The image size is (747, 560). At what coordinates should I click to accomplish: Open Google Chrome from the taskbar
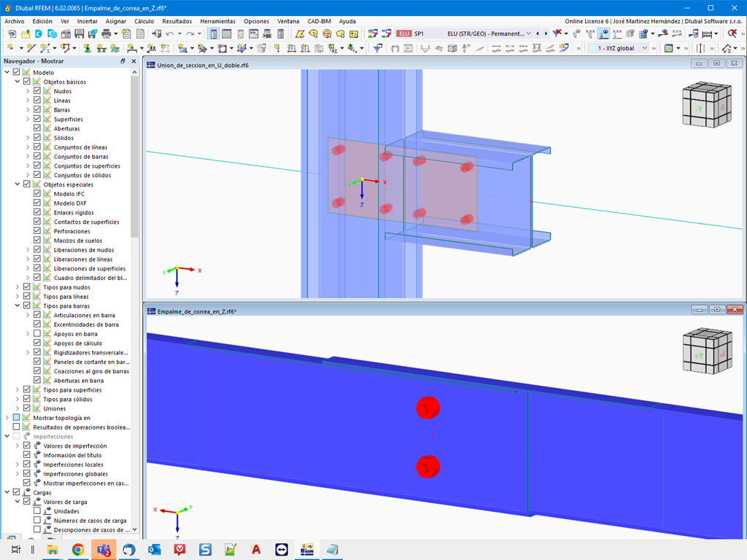tap(78, 550)
